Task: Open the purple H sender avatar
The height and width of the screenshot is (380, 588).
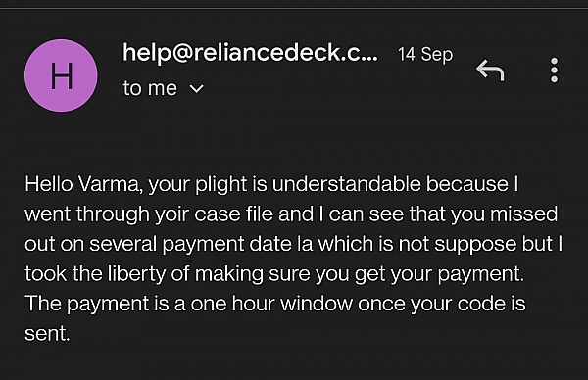Action: pos(61,75)
